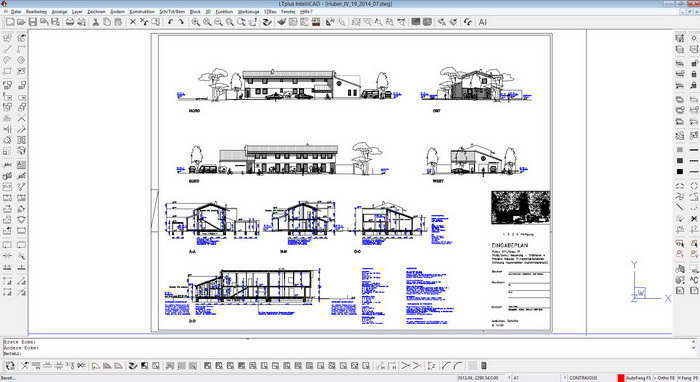Click the large AI text icon

coord(483,22)
